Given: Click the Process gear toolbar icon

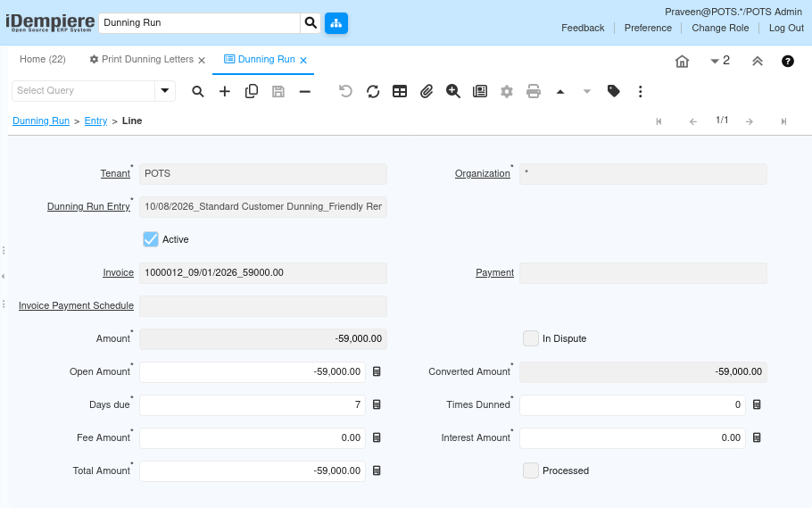Looking at the screenshot, I should pyautogui.click(x=507, y=92).
